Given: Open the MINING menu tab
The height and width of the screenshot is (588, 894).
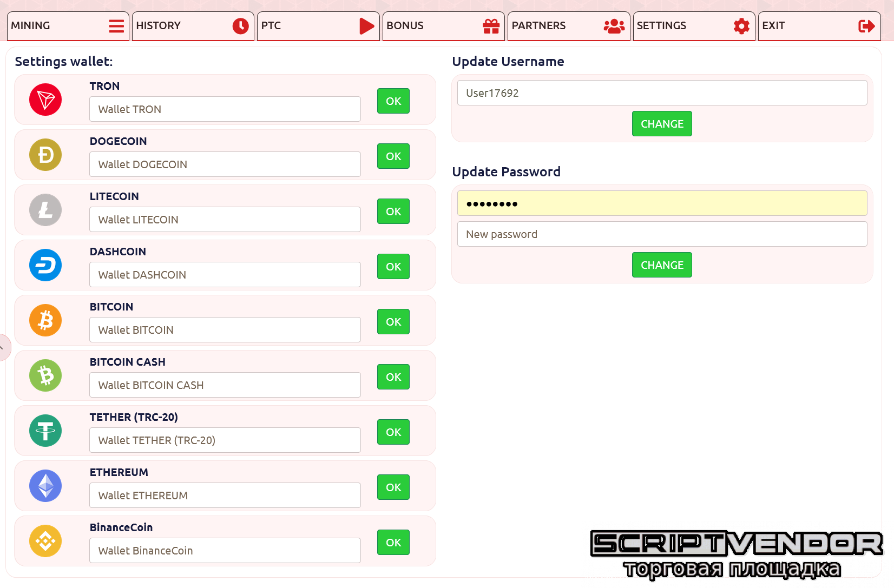Looking at the screenshot, I should pos(68,26).
